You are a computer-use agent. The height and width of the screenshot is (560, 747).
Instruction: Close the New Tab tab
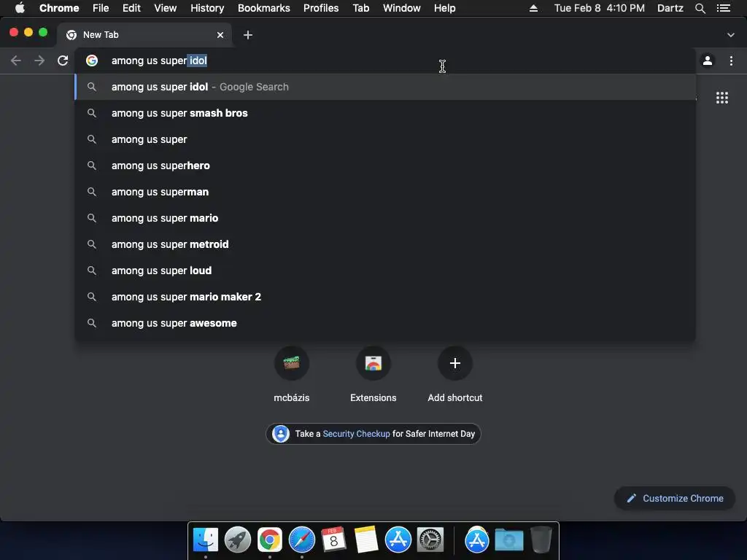pos(220,35)
